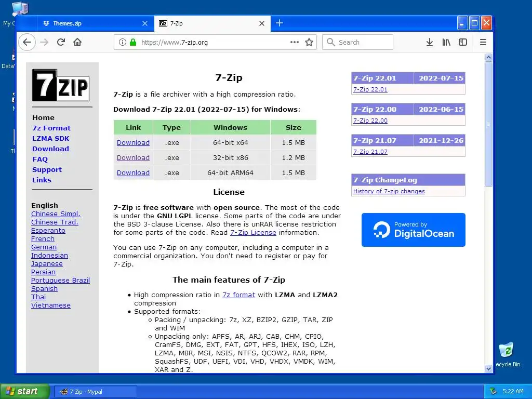
Task: Switch language to Chinese Trad.
Action: [55, 222]
